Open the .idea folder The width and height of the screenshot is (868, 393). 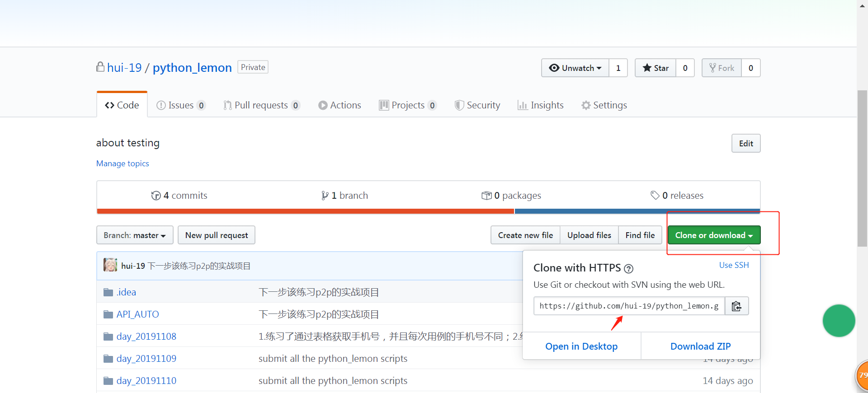[126, 292]
